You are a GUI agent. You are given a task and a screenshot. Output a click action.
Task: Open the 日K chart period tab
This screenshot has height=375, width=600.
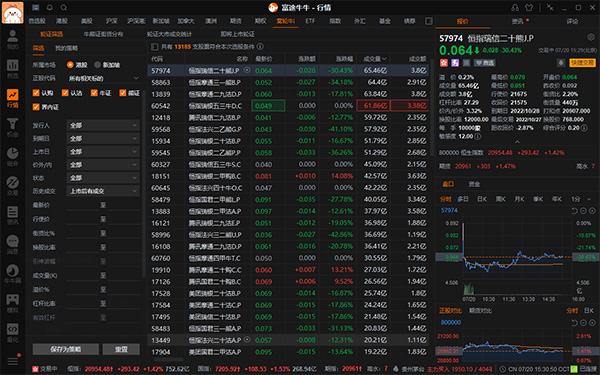tap(482, 199)
